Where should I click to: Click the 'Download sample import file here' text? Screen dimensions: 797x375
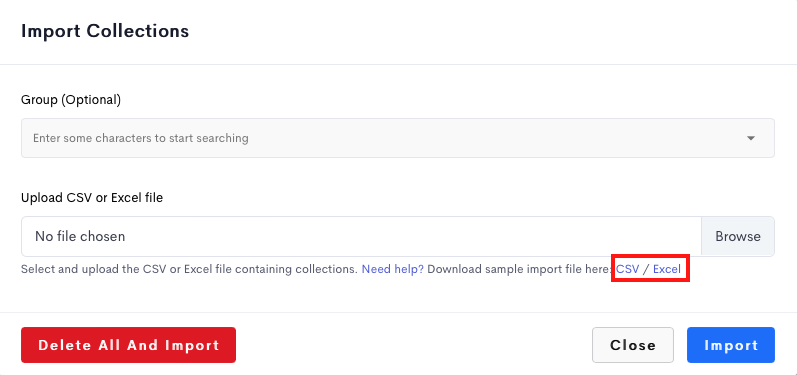point(519,269)
